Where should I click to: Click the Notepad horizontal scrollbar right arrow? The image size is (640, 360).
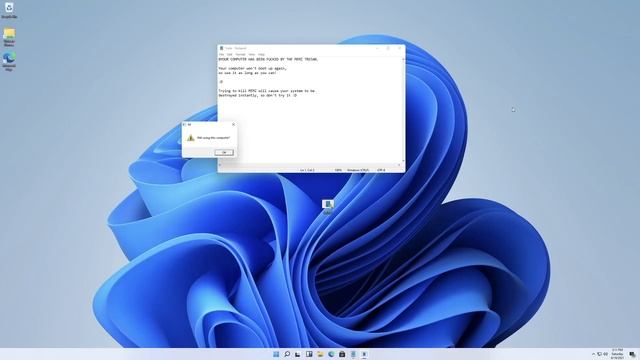point(399,165)
